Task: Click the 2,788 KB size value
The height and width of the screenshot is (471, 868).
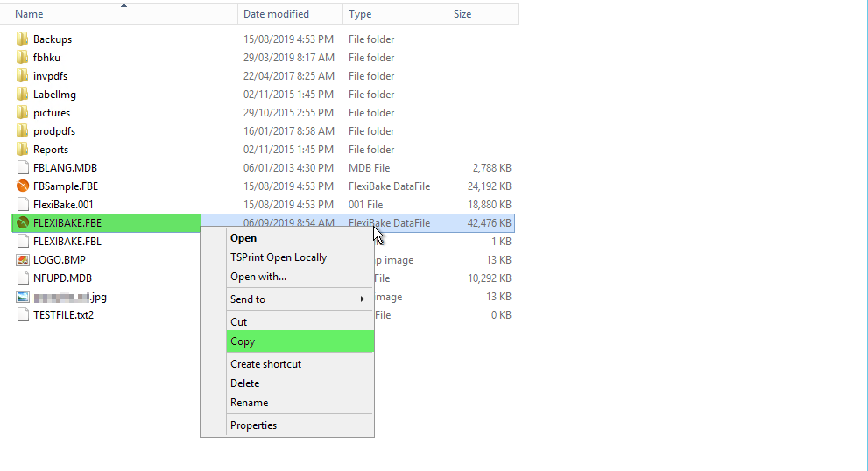Action: (x=492, y=167)
